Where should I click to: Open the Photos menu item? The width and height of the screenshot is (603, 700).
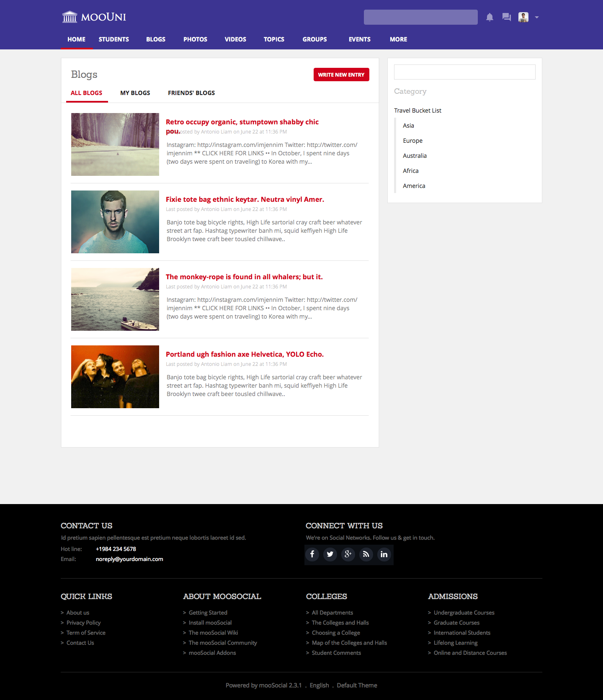coord(195,39)
